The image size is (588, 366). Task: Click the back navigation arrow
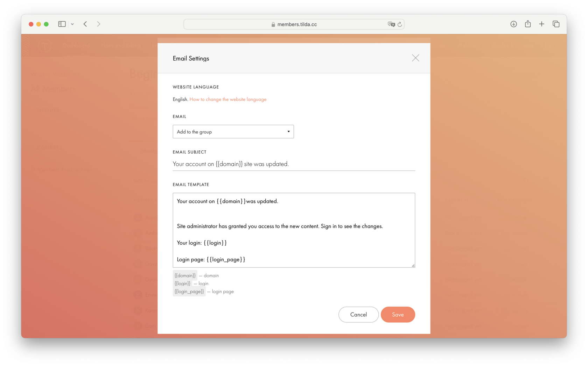tap(85, 24)
